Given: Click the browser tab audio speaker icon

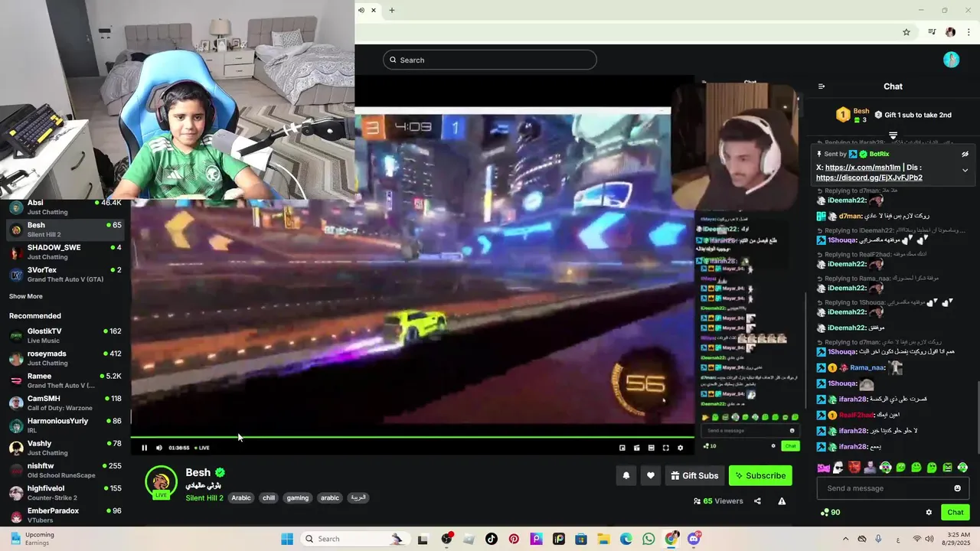Looking at the screenshot, I should [x=361, y=10].
